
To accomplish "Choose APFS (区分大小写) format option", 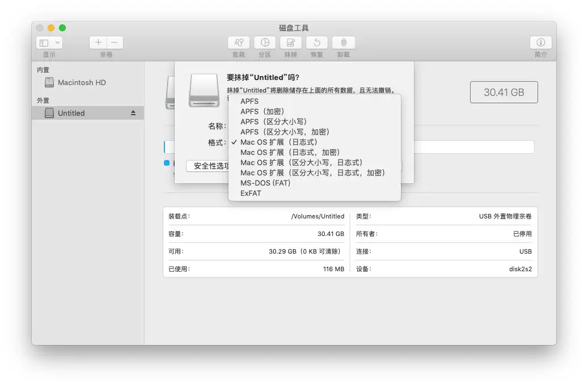I will [x=314, y=121].
